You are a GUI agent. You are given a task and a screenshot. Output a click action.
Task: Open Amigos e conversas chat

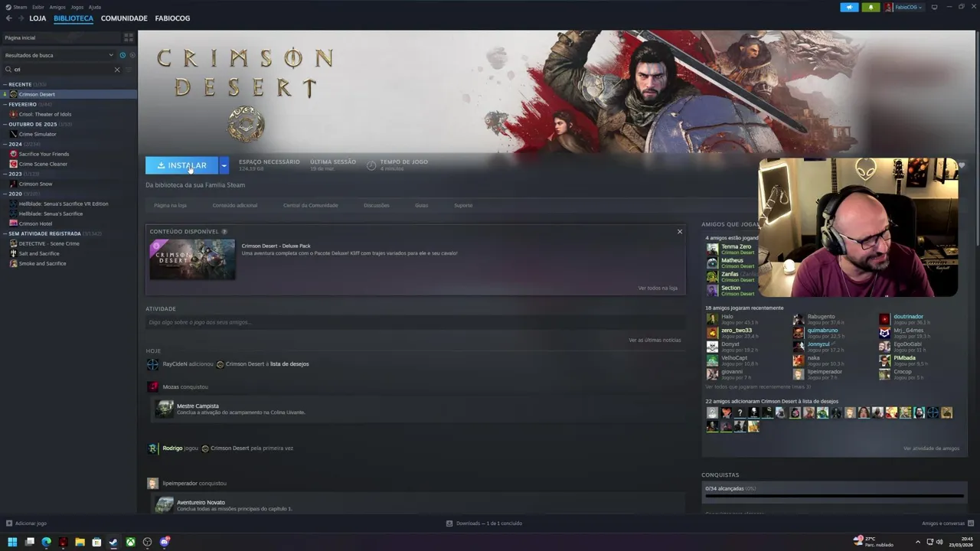tap(947, 523)
